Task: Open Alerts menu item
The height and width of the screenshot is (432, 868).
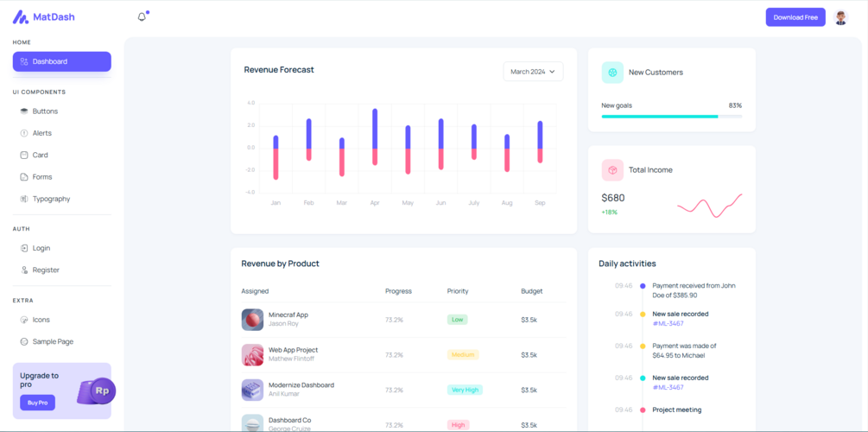Action: click(62, 133)
